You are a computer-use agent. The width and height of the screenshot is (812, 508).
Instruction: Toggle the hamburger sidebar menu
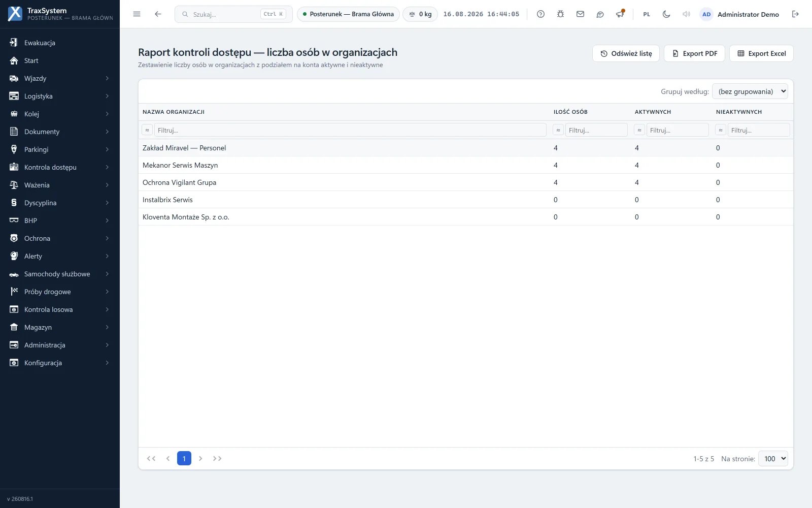click(x=137, y=14)
